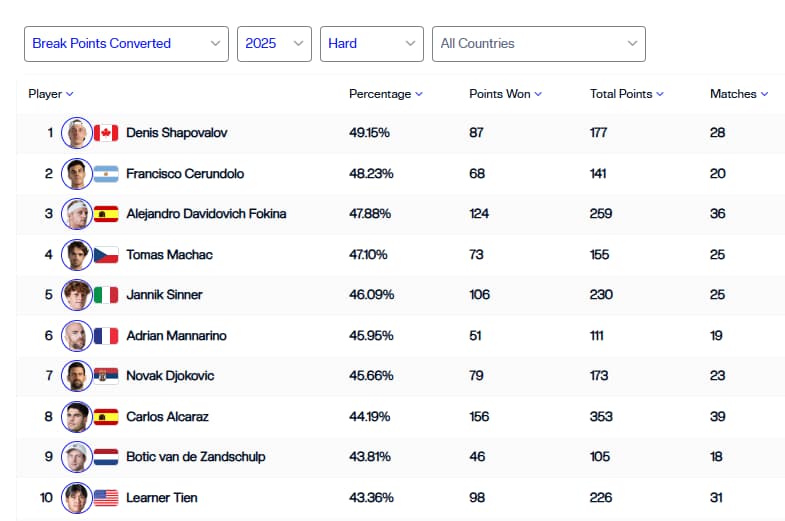Click Jannik Sinner's avatar photo
This screenshot has width=785, height=521.
tap(76, 295)
